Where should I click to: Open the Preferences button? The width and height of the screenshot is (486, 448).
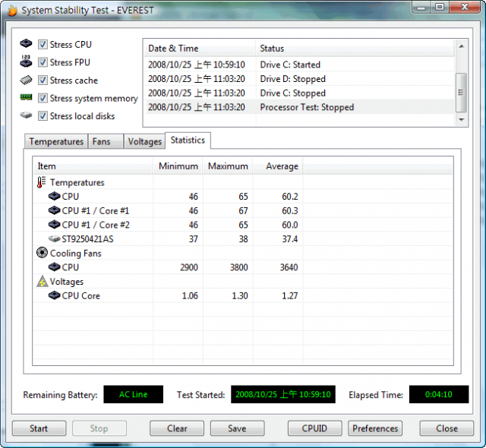(375, 428)
